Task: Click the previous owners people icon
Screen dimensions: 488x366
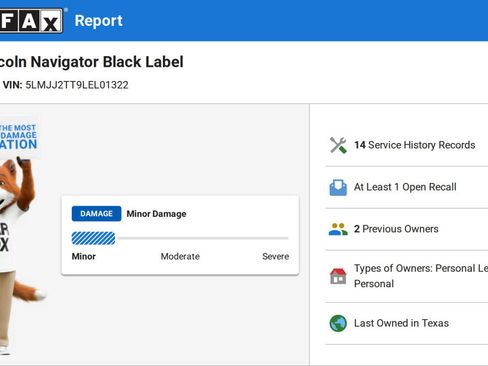Action: point(338,229)
